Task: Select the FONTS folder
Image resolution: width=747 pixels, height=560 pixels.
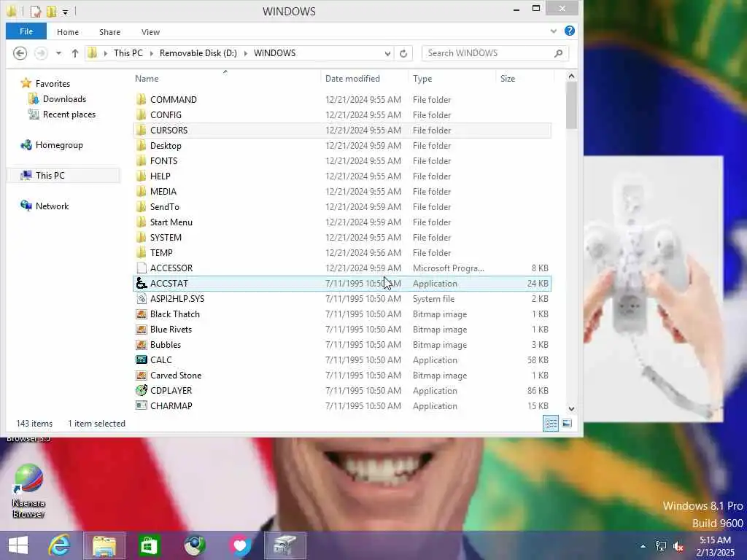Action: click(x=342, y=161)
